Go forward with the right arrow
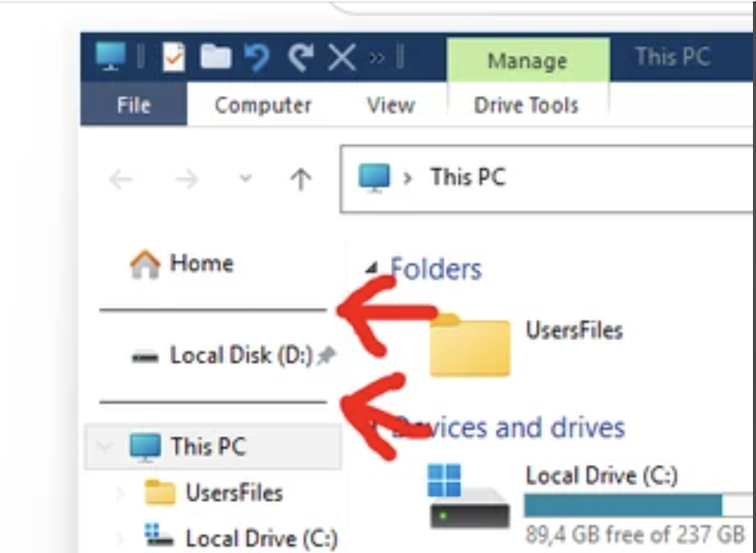 (187, 179)
